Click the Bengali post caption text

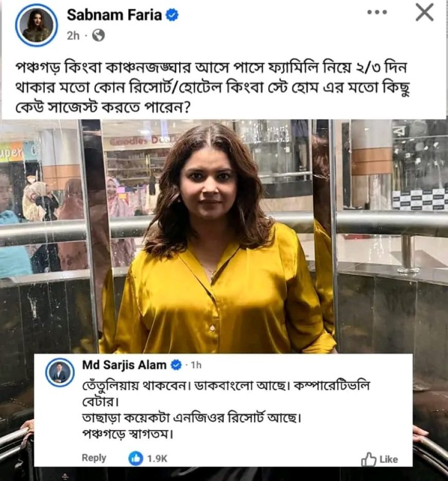[x=212, y=88]
